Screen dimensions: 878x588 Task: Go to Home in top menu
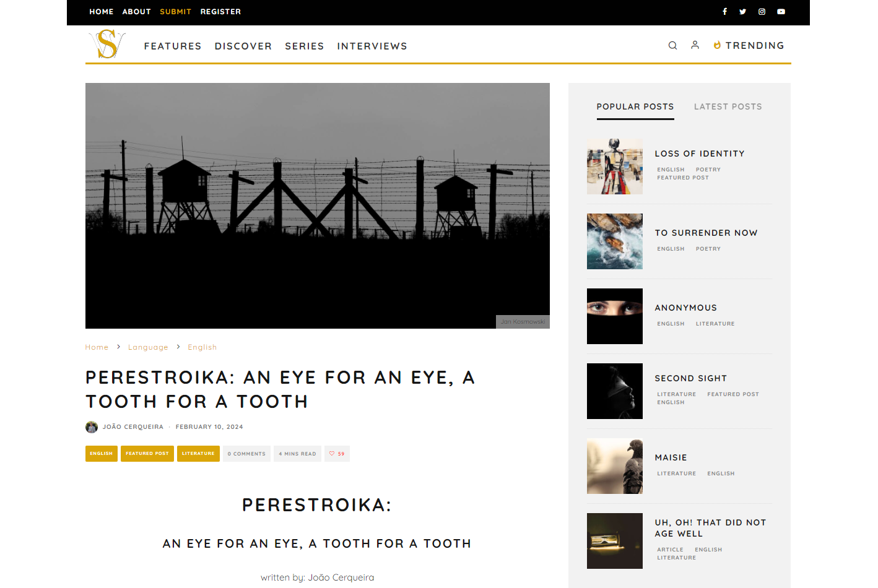click(102, 12)
